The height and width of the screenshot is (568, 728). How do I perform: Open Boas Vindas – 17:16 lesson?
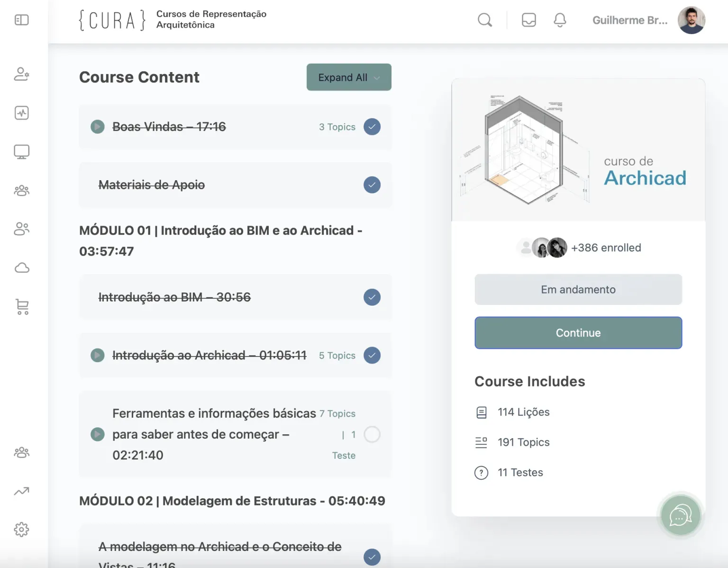pos(169,127)
